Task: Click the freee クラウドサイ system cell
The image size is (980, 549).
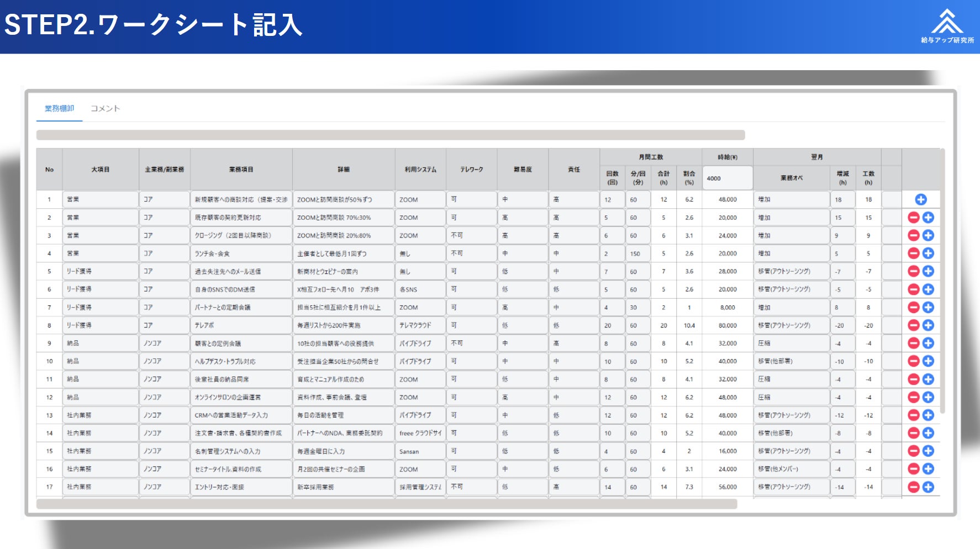Action: pos(420,433)
